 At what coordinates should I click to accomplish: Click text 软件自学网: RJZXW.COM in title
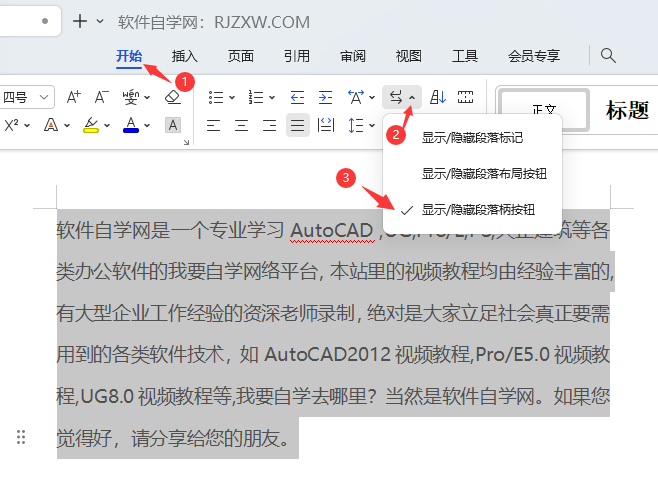(214, 22)
